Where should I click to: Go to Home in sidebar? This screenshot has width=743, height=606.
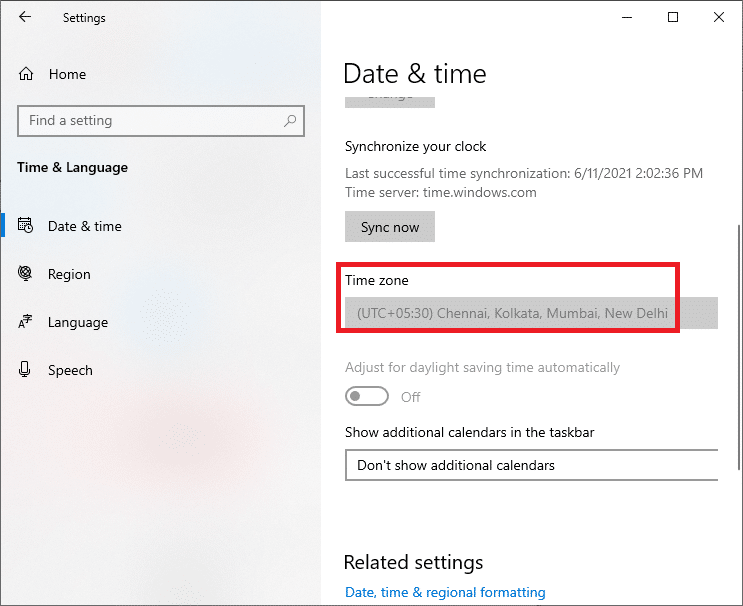click(67, 74)
